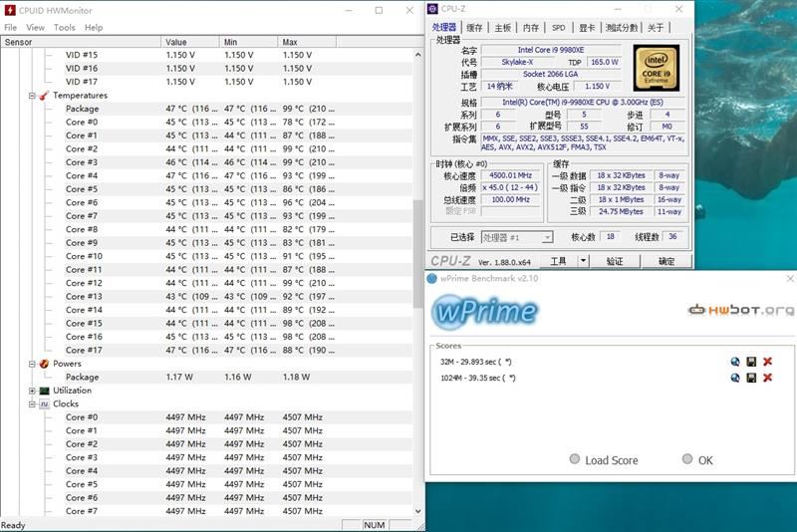This screenshot has width=797, height=532.
Task: Open the File menu in HWMonitor
Action: pyautogui.click(x=10, y=28)
